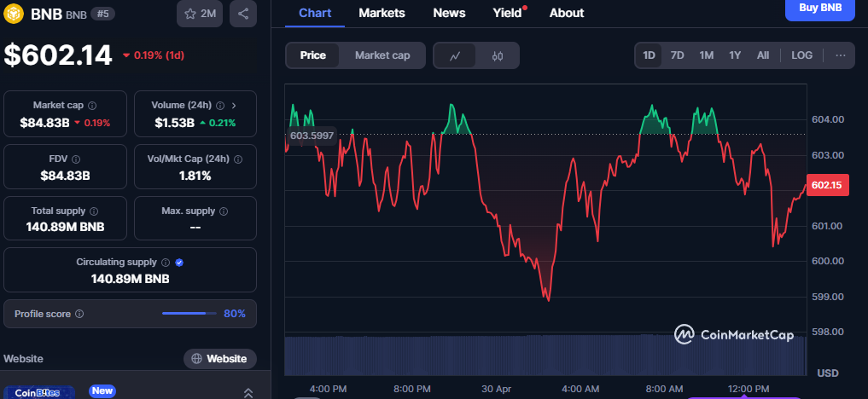This screenshot has height=399, width=868.
Task: Click the 80% profile score text
Action: (x=235, y=314)
